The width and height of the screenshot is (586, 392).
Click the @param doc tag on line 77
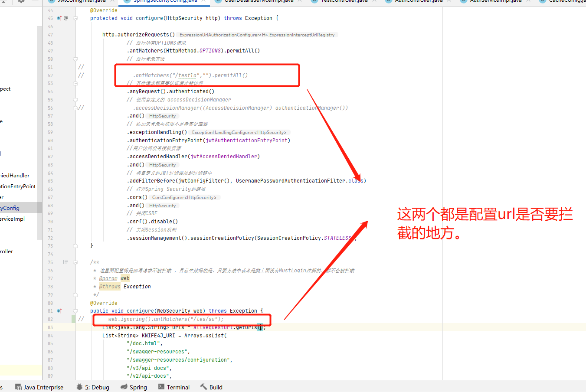click(x=108, y=278)
